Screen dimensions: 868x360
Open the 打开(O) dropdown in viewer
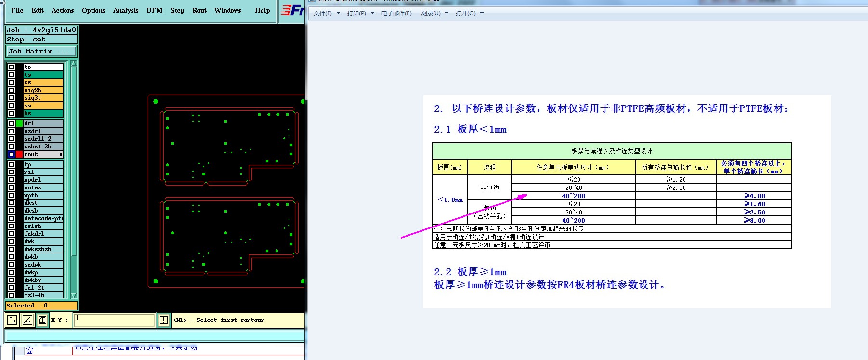pos(469,13)
